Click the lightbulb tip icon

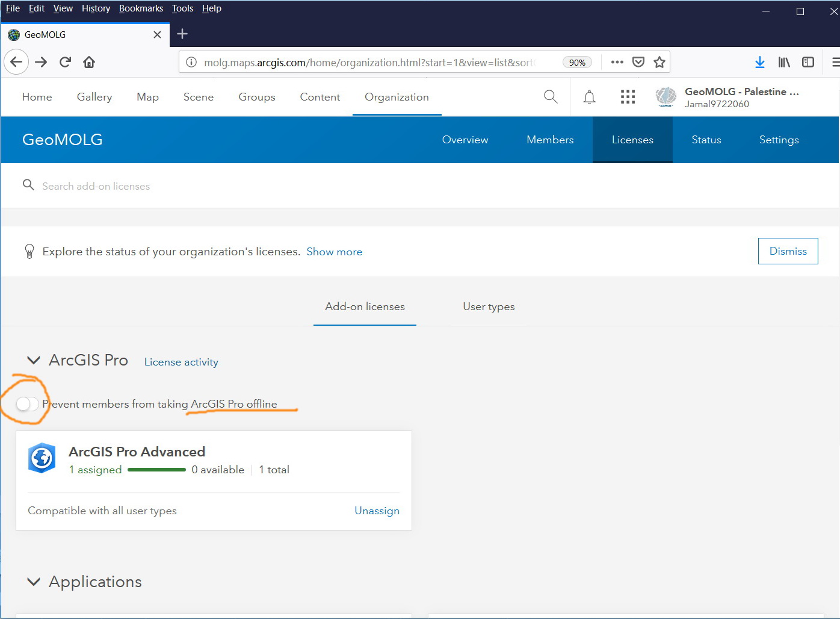29,251
